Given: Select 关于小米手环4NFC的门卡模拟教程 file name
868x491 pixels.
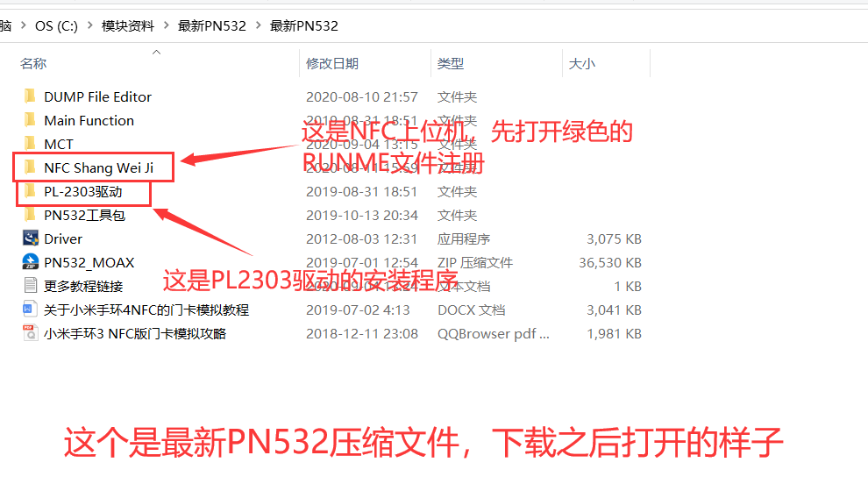Looking at the screenshot, I should tap(146, 310).
